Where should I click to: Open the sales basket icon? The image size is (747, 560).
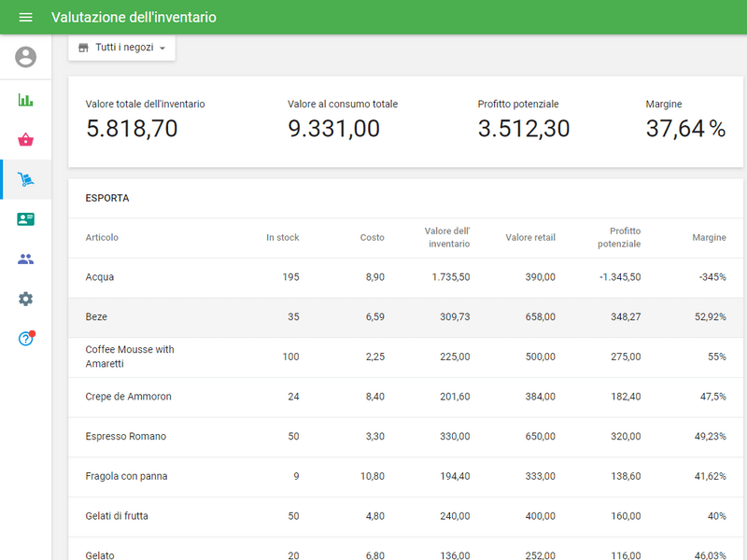tap(25, 140)
